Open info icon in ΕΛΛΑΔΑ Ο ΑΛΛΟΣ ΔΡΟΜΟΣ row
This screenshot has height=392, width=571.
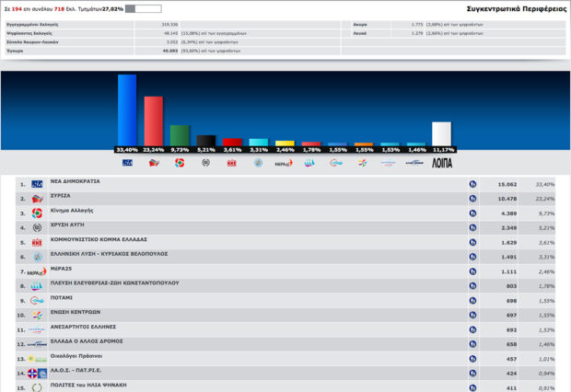click(x=472, y=344)
